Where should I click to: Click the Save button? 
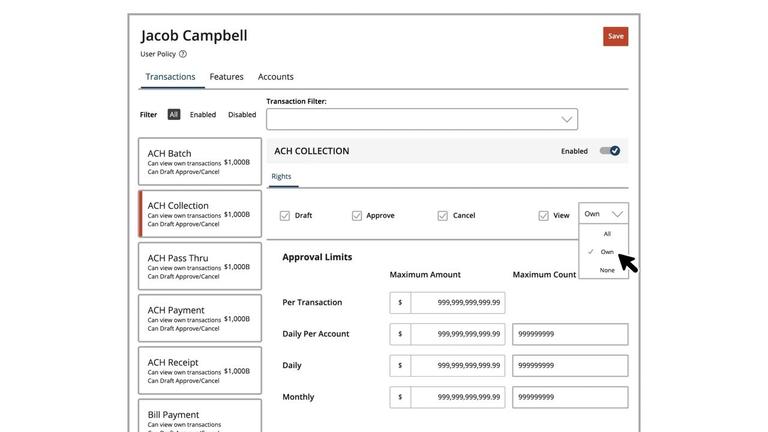(x=615, y=36)
